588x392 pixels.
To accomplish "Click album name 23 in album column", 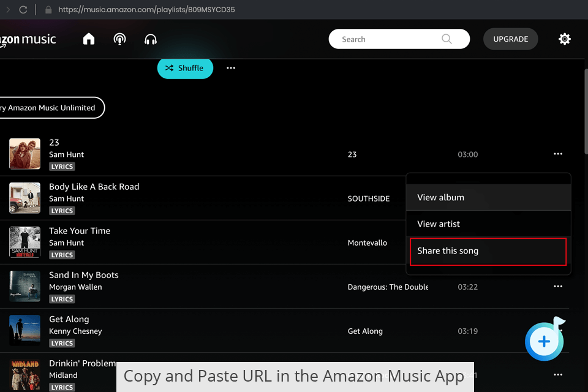I will [x=352, y=154].
